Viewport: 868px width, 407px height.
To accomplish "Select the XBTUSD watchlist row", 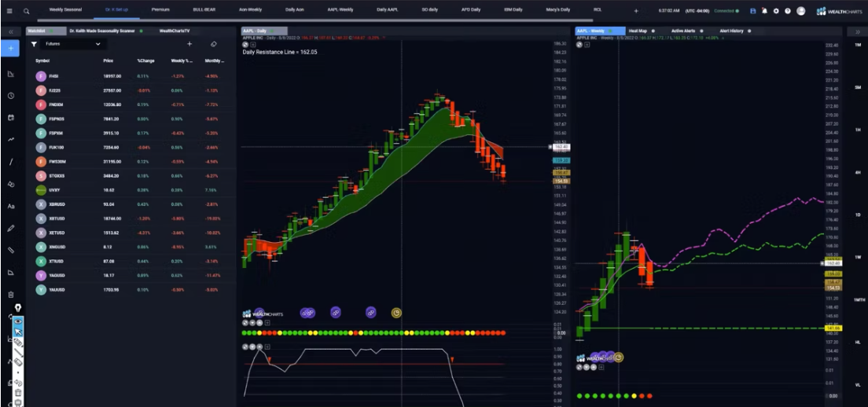I will [x=131, y=218].
